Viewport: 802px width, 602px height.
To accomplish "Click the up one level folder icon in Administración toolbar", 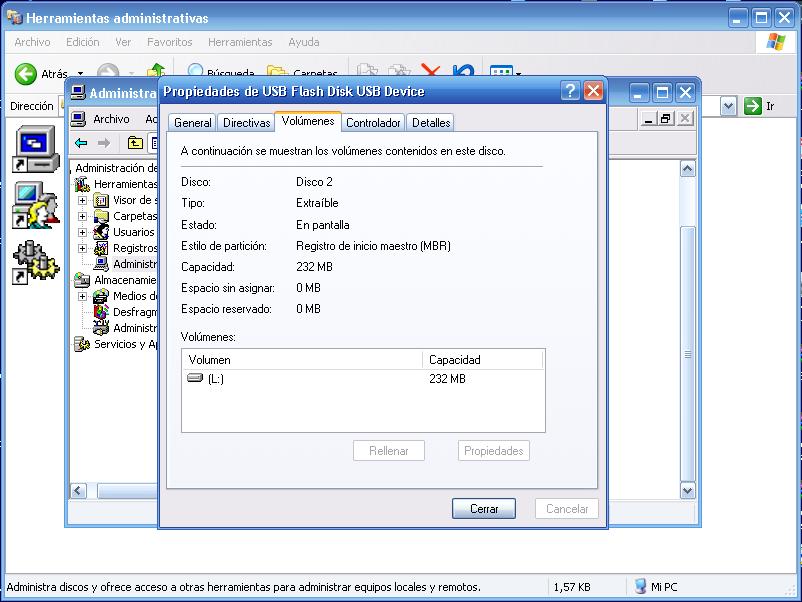I will click(x=135, y=143).
